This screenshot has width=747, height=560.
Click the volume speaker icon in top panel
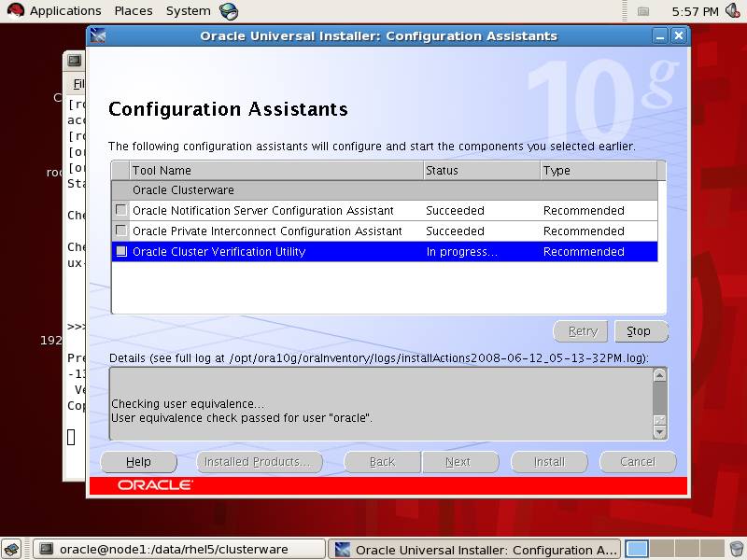point(733,10)
